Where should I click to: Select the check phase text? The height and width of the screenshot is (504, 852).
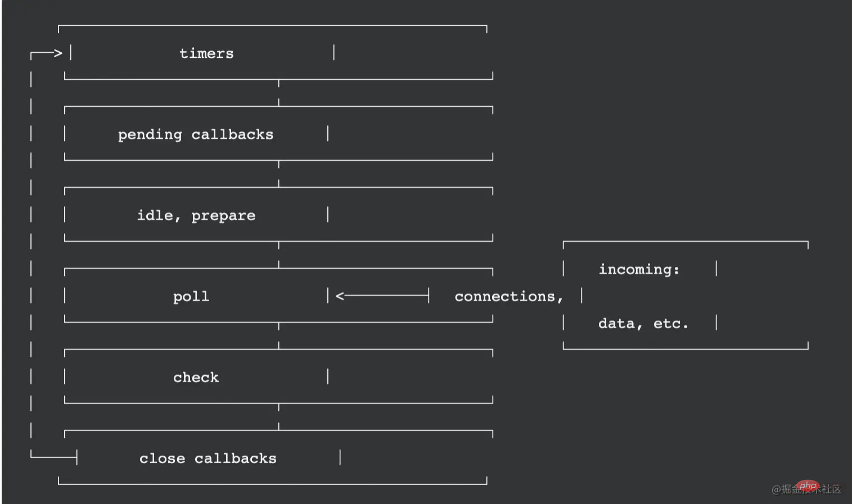coord(196,378)
